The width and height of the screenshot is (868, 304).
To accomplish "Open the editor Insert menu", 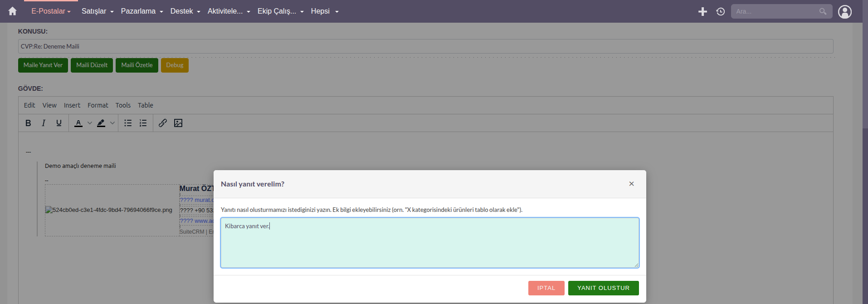I will click(x=72, y=105).
